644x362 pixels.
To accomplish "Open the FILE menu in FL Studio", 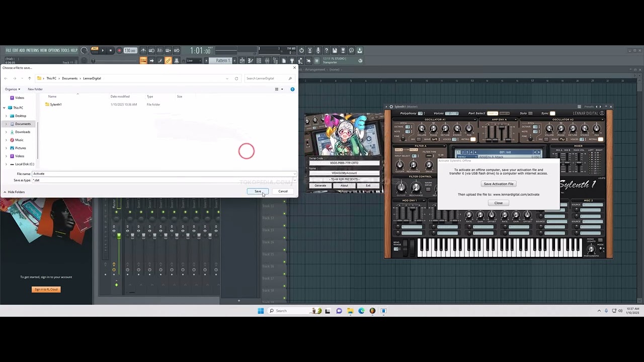I will 8,50.
